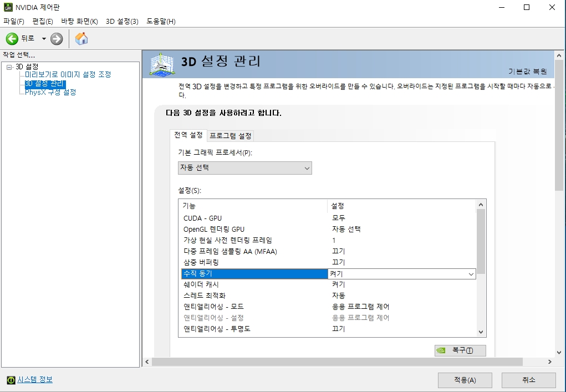This screenshot has width=566, height=392.
Task: Click the 적용(A) button
Action: point(465,380)
